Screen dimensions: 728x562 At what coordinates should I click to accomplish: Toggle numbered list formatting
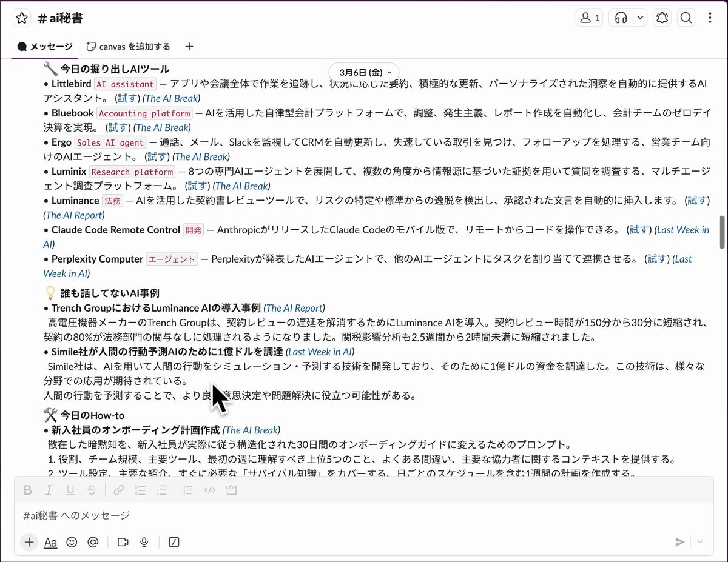click(x=140, y=490)
